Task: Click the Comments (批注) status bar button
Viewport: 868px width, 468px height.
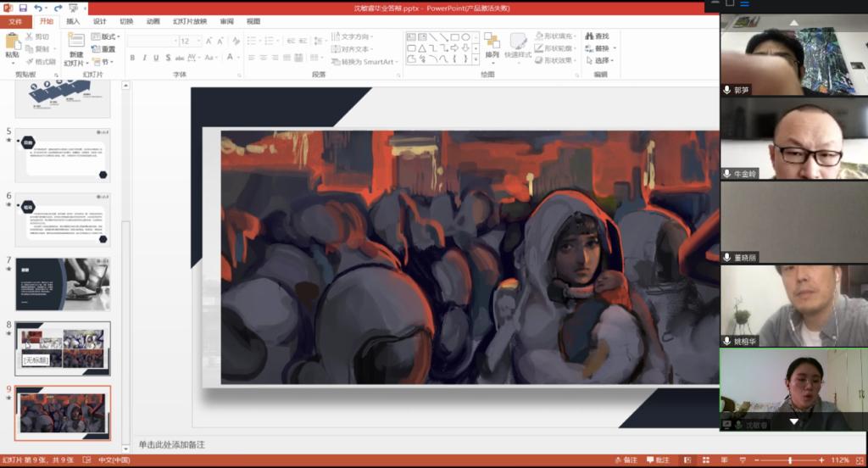Action: point(658,460)
